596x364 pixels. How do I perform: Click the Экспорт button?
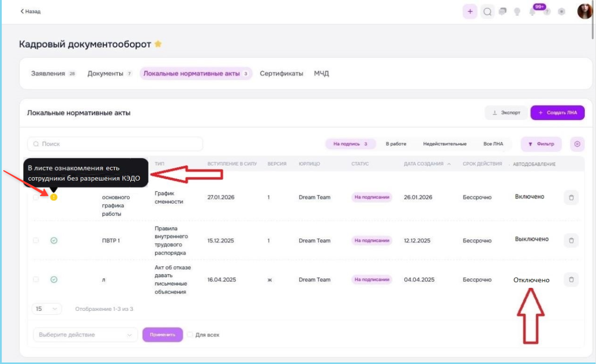pos(506,113)
